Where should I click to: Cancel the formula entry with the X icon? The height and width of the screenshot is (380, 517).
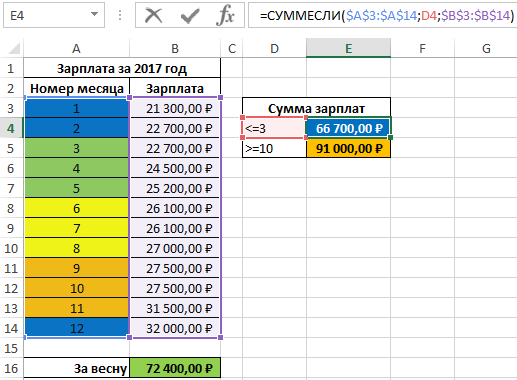point(154,15)
